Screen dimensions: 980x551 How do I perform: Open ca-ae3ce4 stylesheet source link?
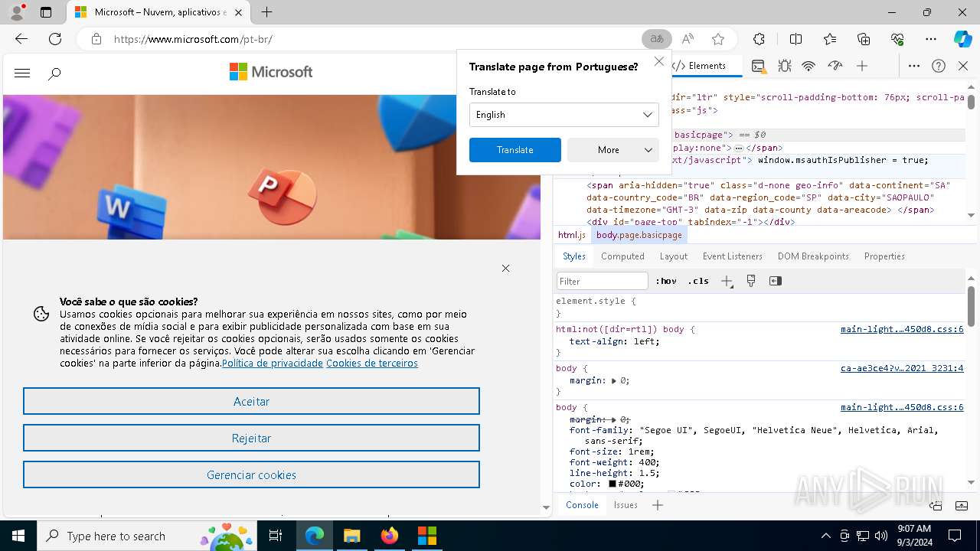[902, 368]
